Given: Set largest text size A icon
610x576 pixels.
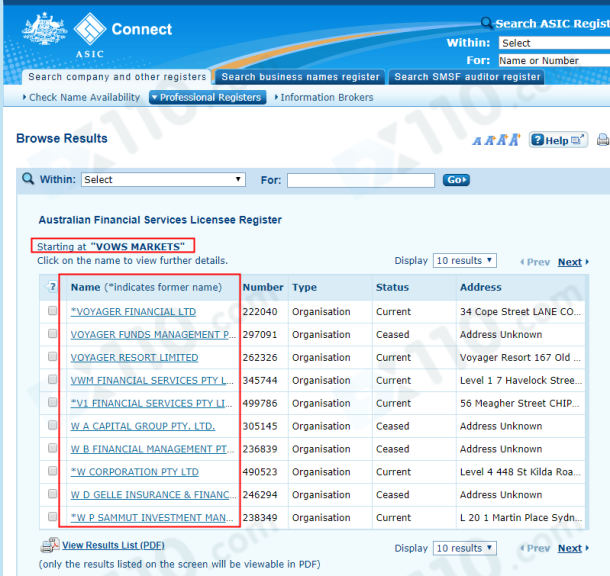Looking at the screenshot, I should pos(515,139).
